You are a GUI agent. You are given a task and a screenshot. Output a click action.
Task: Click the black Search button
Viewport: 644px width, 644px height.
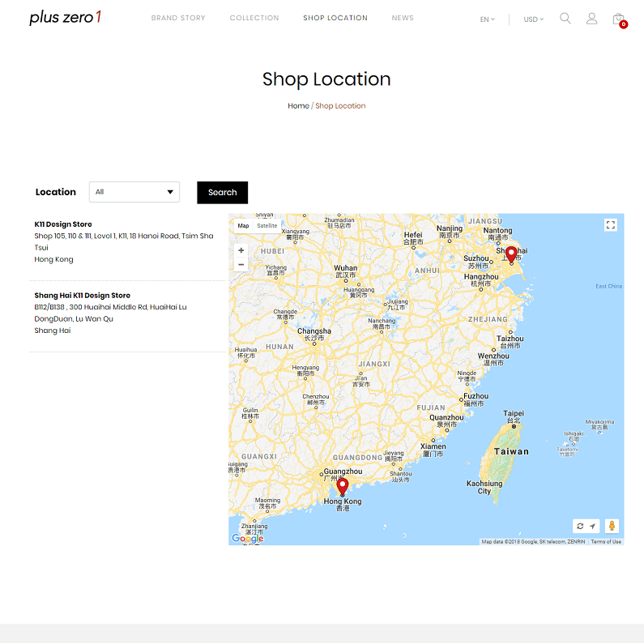pyautogui.click(x=222, y=192)
